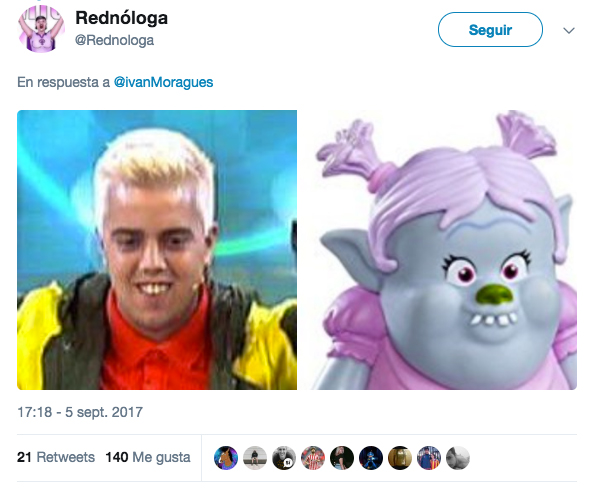Click the Seguir follow button
595x491 pixels.
coord(490,30)
